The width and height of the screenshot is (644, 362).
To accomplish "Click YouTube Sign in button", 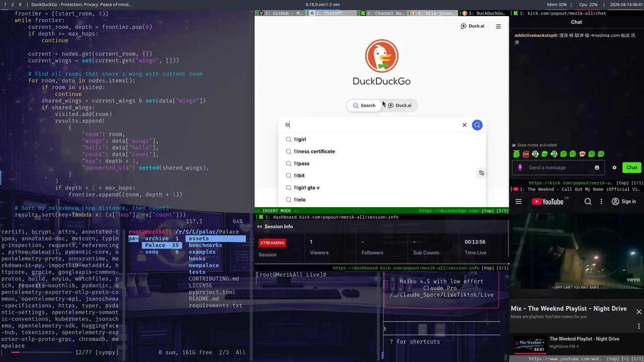I will 624,202.
